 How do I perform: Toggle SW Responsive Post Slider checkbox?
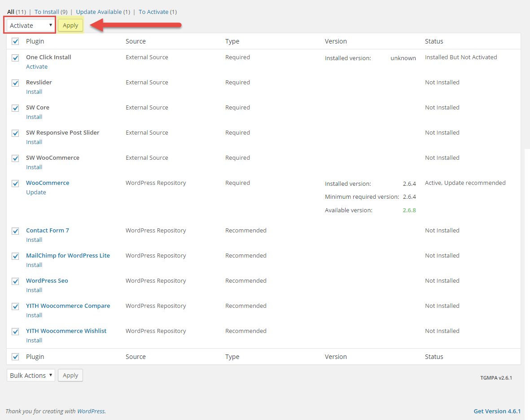[15, 133]
